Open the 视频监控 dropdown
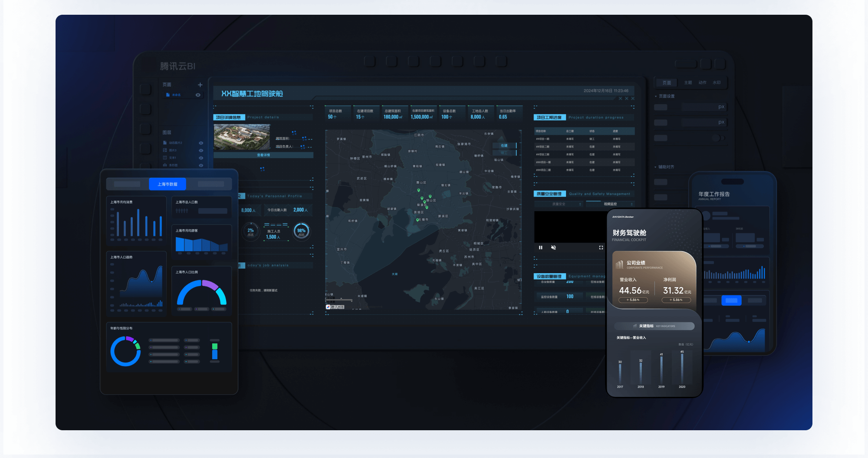Viewport: 868px width, 458px height. coord(610,204)
